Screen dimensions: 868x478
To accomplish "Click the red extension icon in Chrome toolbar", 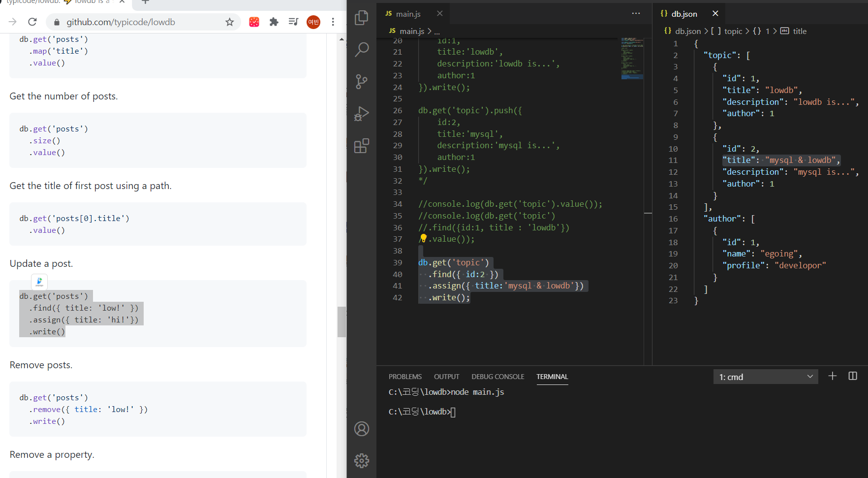I will coord(254,22).
